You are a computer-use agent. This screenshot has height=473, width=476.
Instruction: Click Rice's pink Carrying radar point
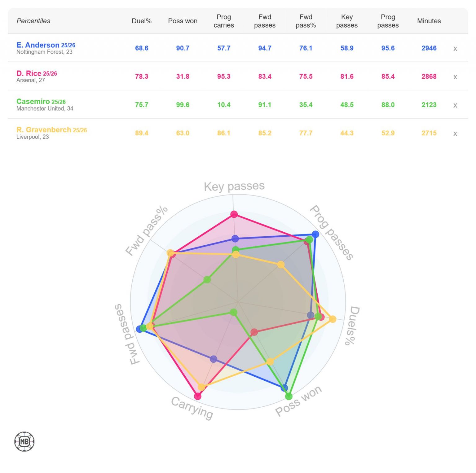[197, 396]
